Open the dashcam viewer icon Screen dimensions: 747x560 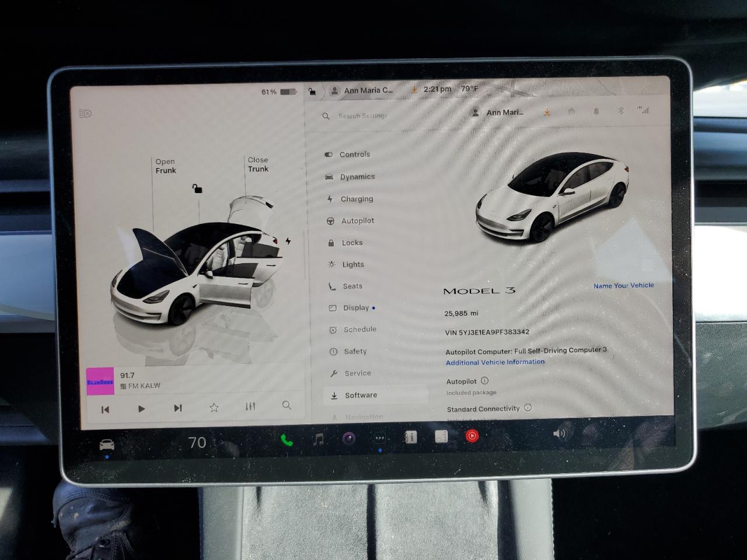(x=348, y=437)
